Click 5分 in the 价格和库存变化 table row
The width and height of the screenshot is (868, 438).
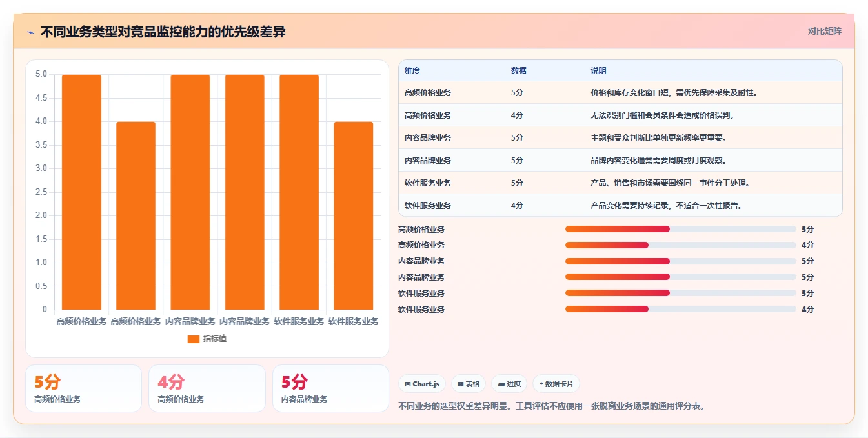click(x=517, y=93)
